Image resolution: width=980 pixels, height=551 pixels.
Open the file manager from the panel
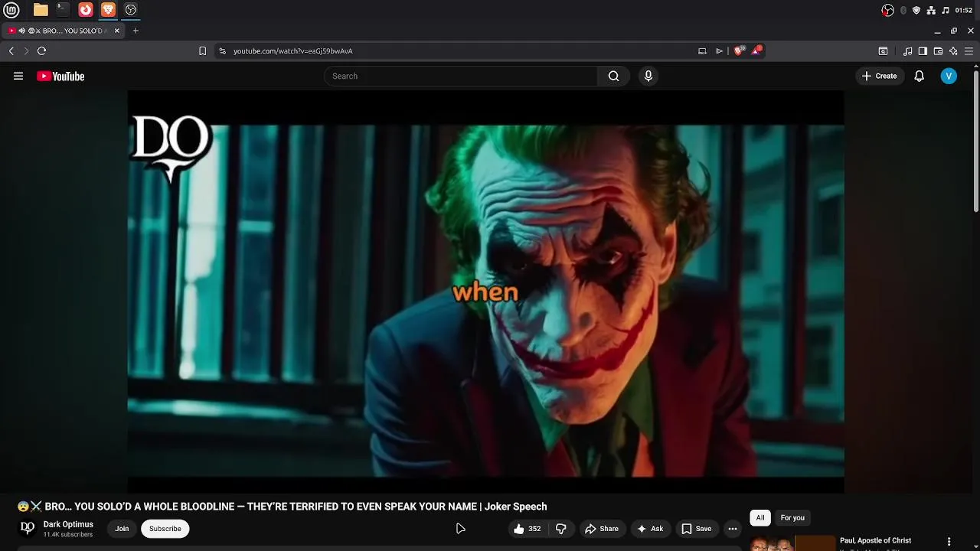(41, 10)
